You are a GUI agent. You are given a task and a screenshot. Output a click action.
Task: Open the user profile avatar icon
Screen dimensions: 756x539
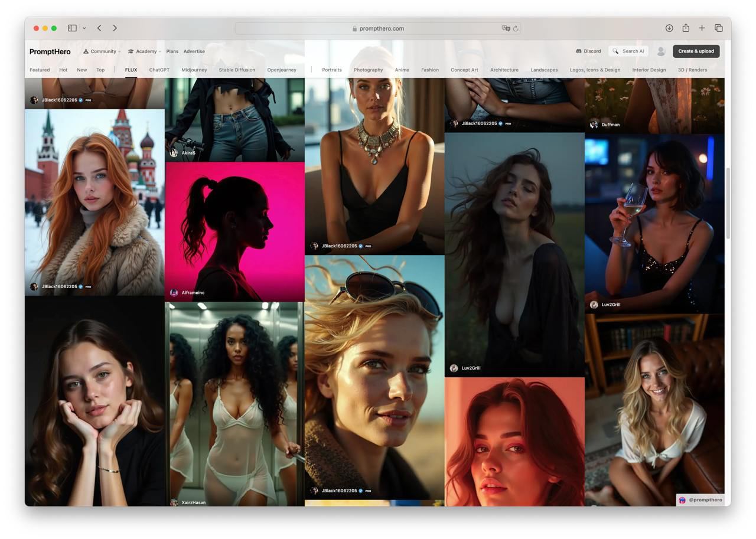[661, 51]
